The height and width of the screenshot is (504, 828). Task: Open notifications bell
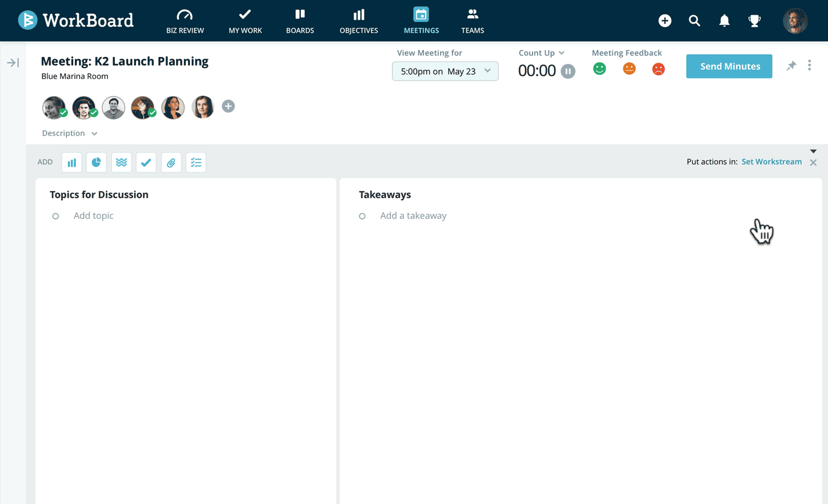pos(724,21)
